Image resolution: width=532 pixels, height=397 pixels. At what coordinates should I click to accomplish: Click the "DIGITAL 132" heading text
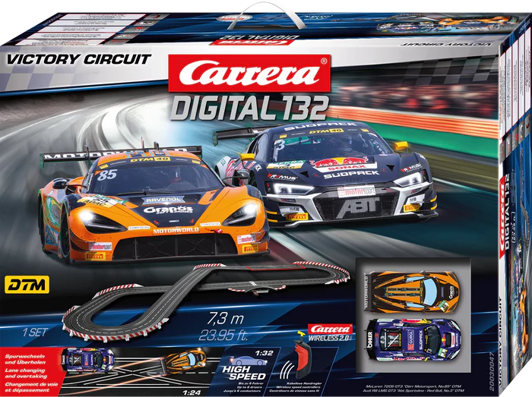point(249,107)
